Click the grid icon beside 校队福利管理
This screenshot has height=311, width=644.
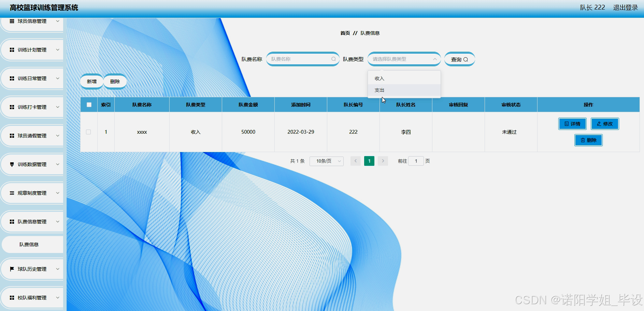pyautogui.click(x=12, y=298)
